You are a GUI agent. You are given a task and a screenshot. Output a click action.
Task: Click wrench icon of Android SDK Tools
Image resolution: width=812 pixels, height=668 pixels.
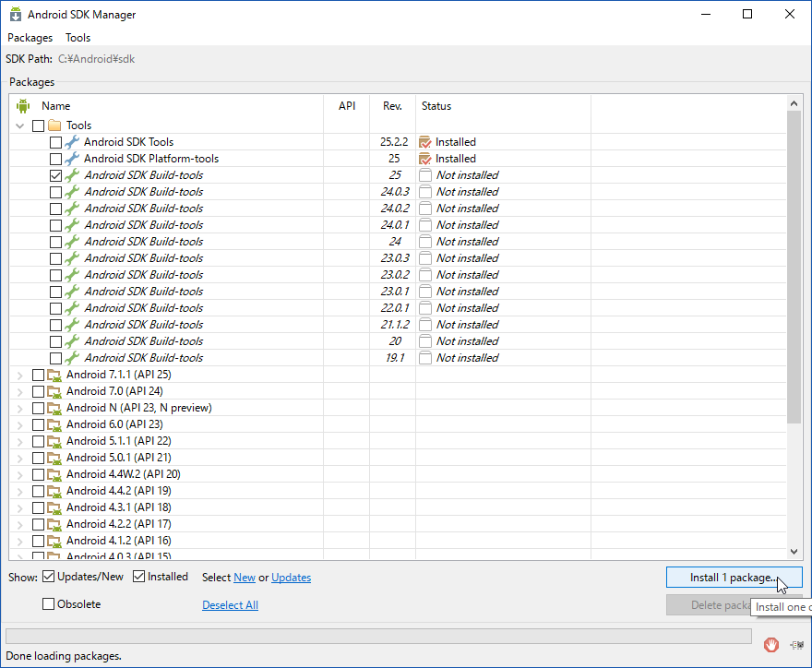pos(72,142)
